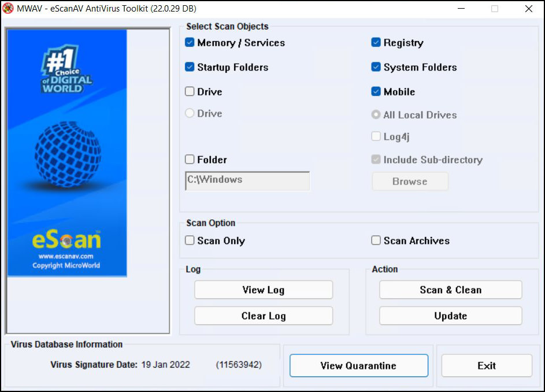The width and height of the screenshot is (545, 392).
Task: Toggle the System Folders checkbox
Action: coord(376,67)
